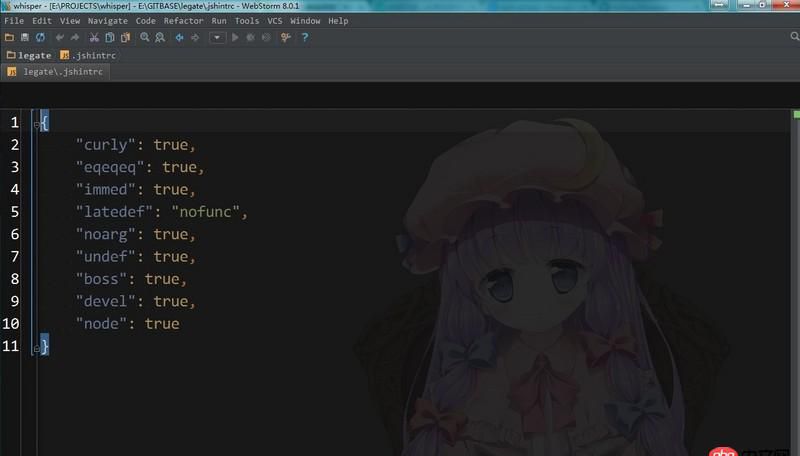Click the Paste clipboard icon

pyautogui.click(x=125, y=37)
